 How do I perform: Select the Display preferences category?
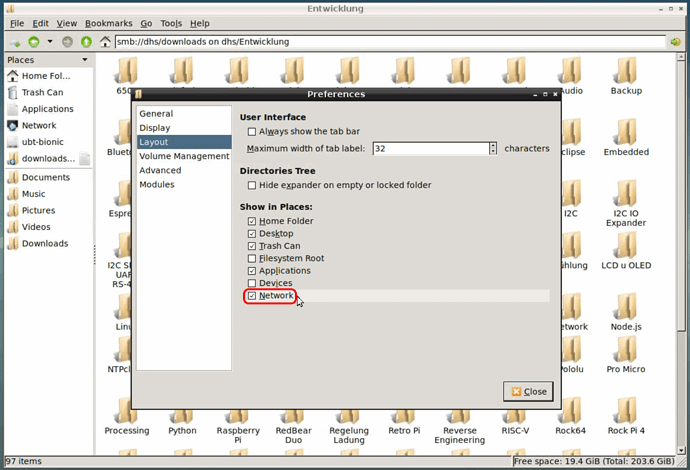click(184, 128)
